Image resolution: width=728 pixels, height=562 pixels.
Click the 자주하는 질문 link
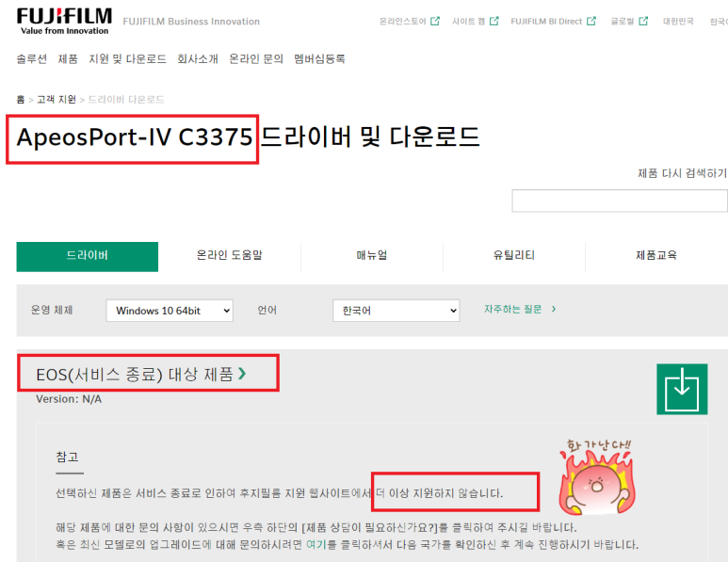(513, 309)
